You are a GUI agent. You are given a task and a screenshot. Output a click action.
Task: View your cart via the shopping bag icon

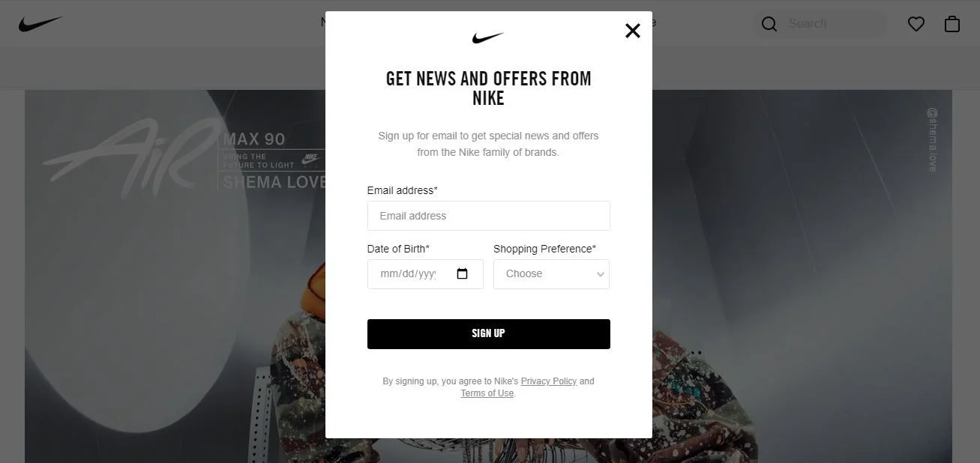(952, 23)
